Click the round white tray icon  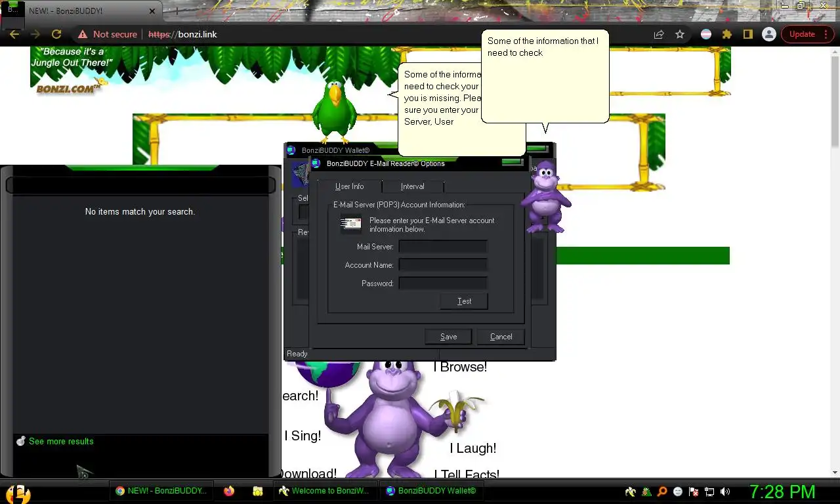click(x=678, y=492)
